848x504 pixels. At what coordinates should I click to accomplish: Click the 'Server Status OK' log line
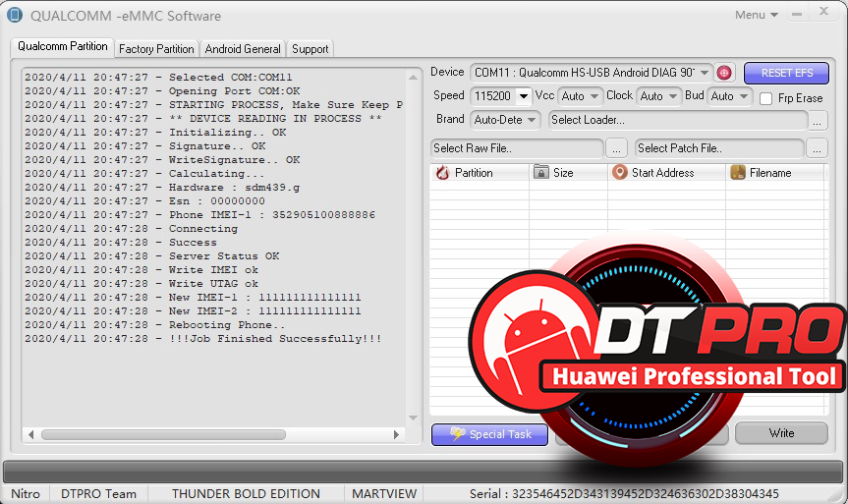click(x=151, y=255)
